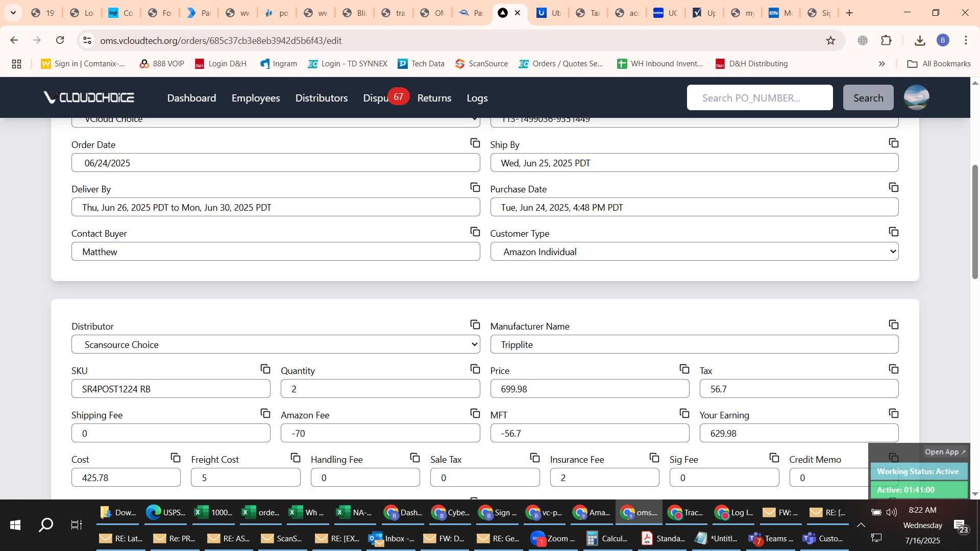Open the Distributors menu
The width and height of the screenshot is (980, 551).
[322, 98]
